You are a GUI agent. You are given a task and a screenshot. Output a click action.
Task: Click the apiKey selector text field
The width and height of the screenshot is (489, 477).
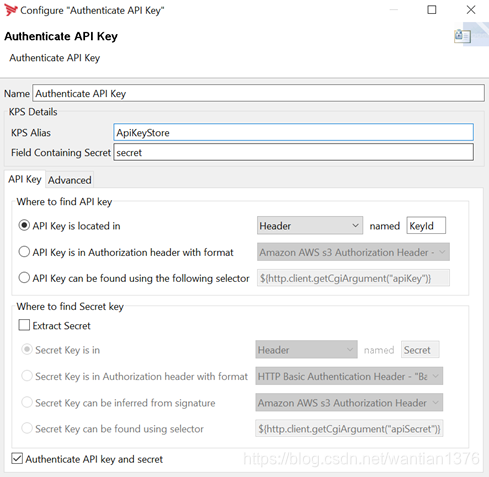click(x=353, y=278)
